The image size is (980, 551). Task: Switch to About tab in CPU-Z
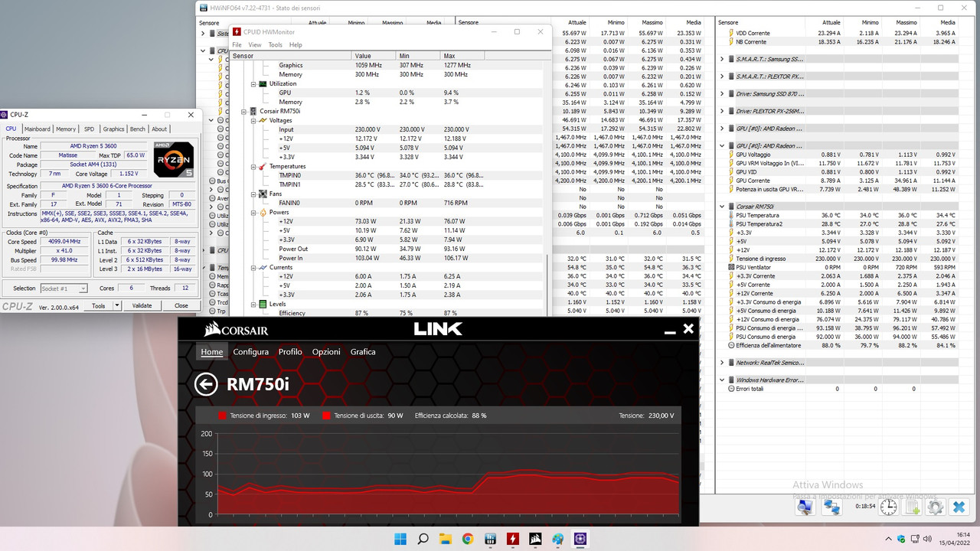[159, 129]
